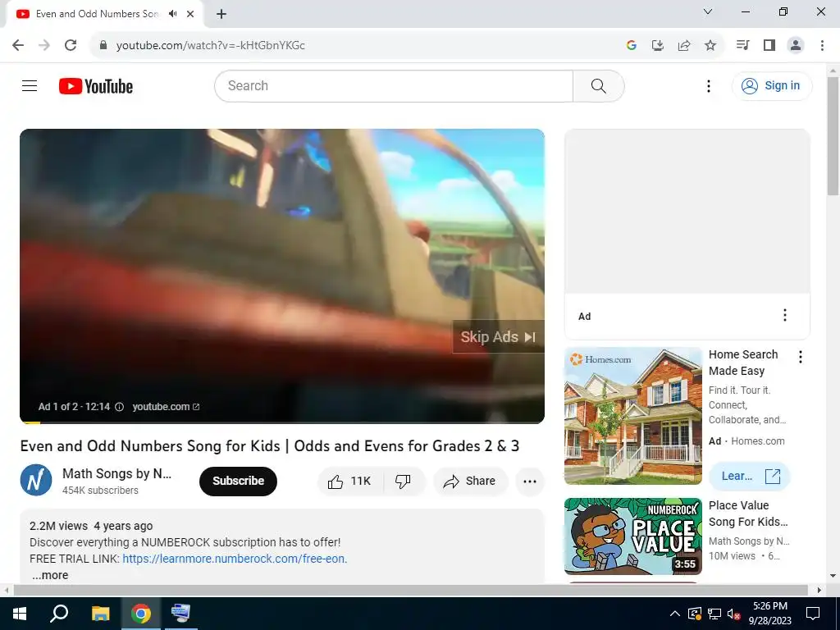Click the muted volume tray icon

point(733,614)
